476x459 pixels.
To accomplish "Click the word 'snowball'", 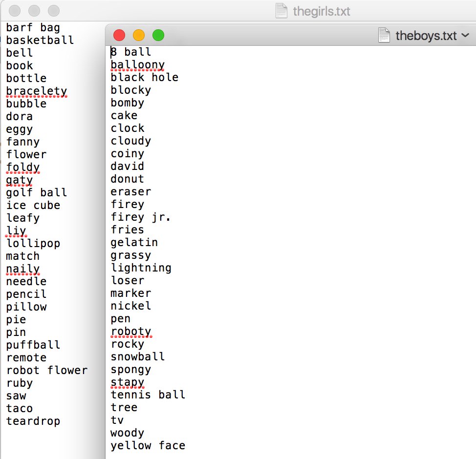I will click(137, 356).
